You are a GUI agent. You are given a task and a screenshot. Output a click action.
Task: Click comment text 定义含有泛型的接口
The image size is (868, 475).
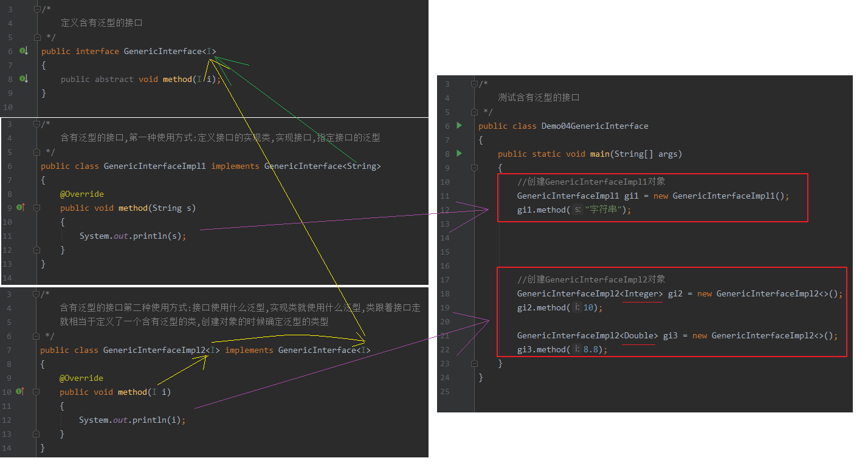click(x=102, y=23)
